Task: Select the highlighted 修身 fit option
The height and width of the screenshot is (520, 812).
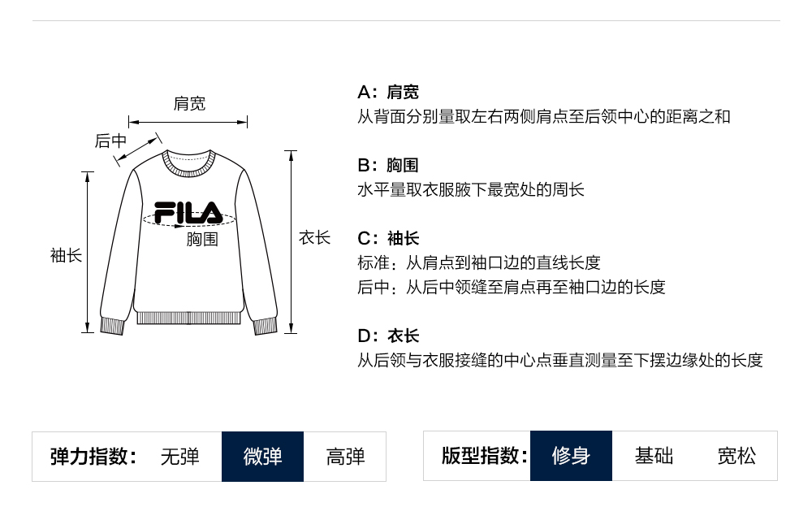Action: (x=571, y=456)
